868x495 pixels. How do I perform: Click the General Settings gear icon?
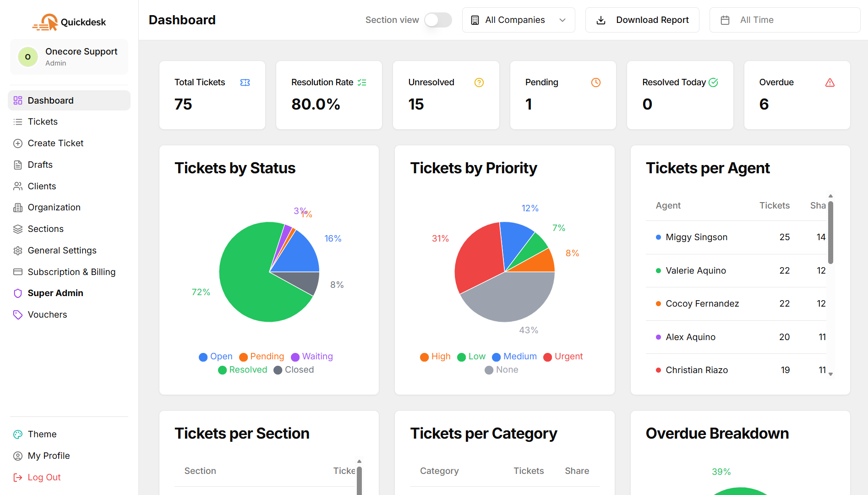tap(18, 251)
